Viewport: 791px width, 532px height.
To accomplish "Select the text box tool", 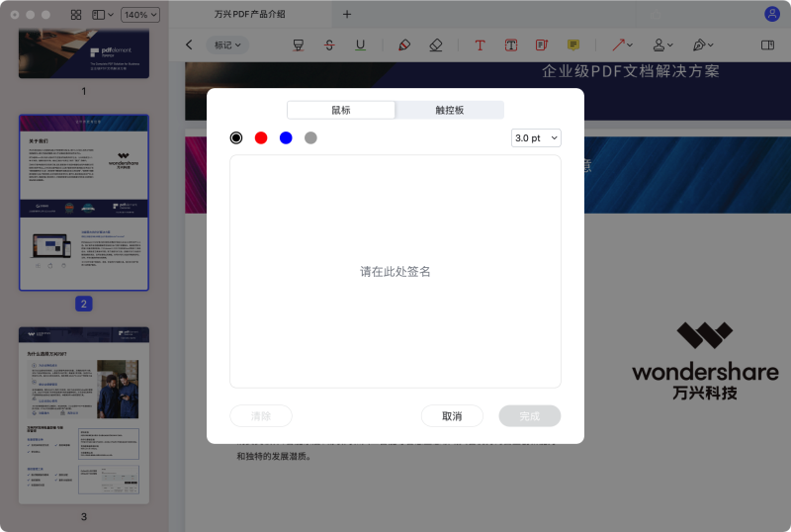I will pos(511,45).
